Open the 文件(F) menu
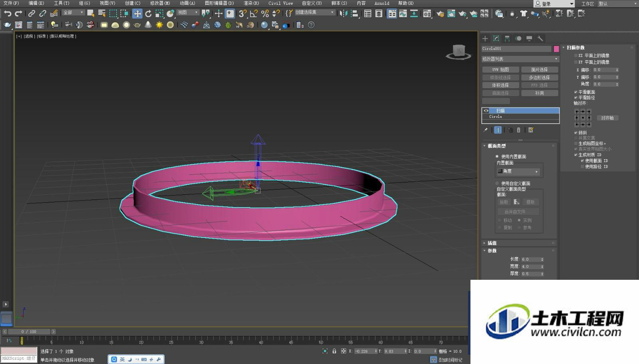 pyautogui.click(x=11, y=3)
